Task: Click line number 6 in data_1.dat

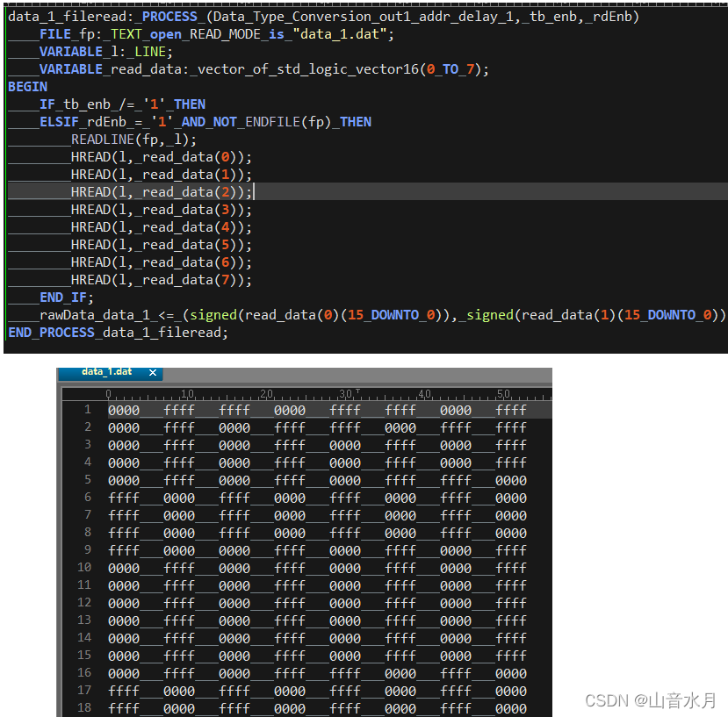Action: click(x=87, y=498)
